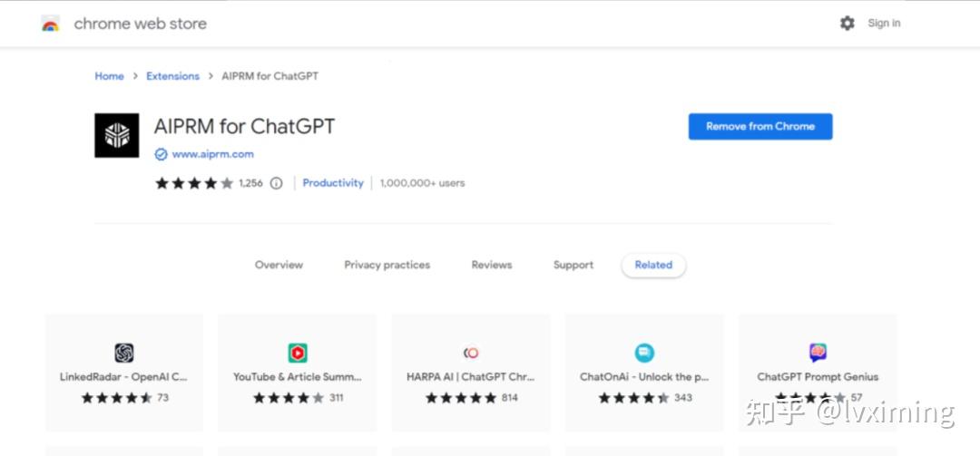Switch to the Privacy practices tab
The width and height of the screenshot is (980, 456).
point(387,265)
